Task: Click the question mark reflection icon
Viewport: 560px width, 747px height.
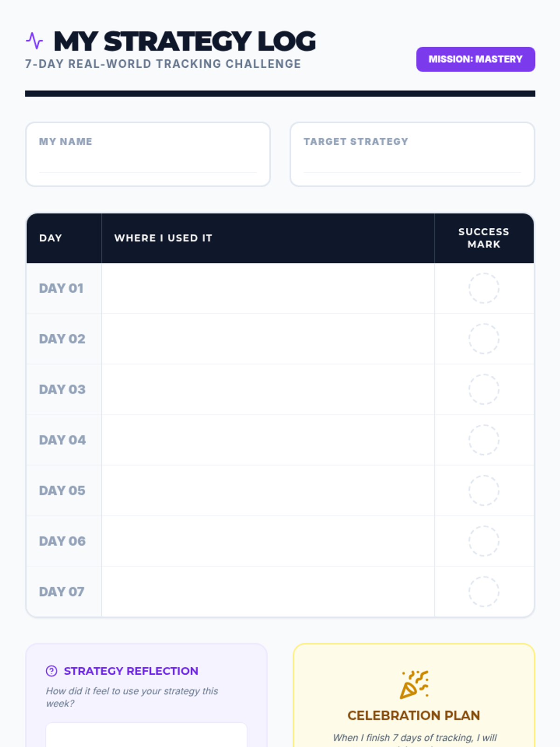Action: [51, 671]
